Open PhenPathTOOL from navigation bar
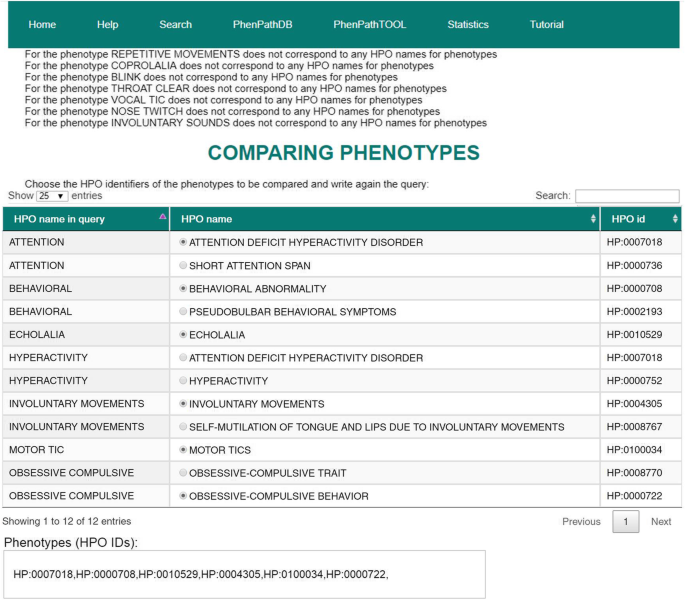This screenshot has height=600, width=685. (369, 25)
